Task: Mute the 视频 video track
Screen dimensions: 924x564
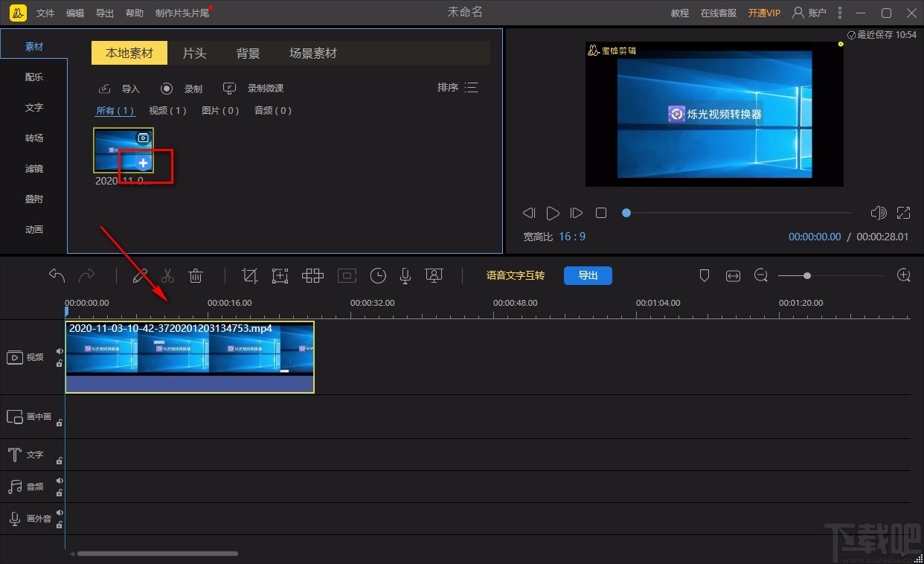Action: point(60,351)
